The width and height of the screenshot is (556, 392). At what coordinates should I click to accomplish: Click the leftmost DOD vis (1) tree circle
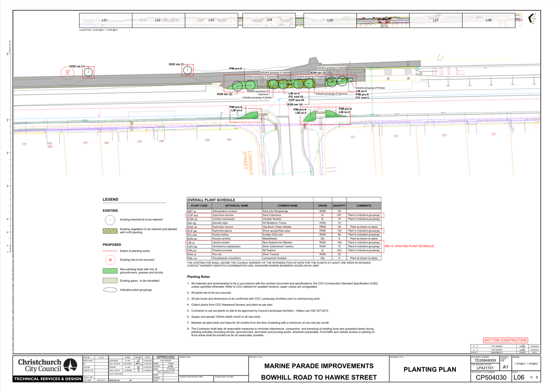88,72
